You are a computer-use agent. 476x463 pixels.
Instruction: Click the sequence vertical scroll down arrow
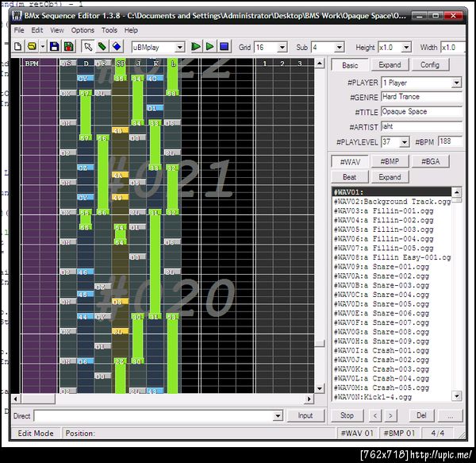(320, 388)
